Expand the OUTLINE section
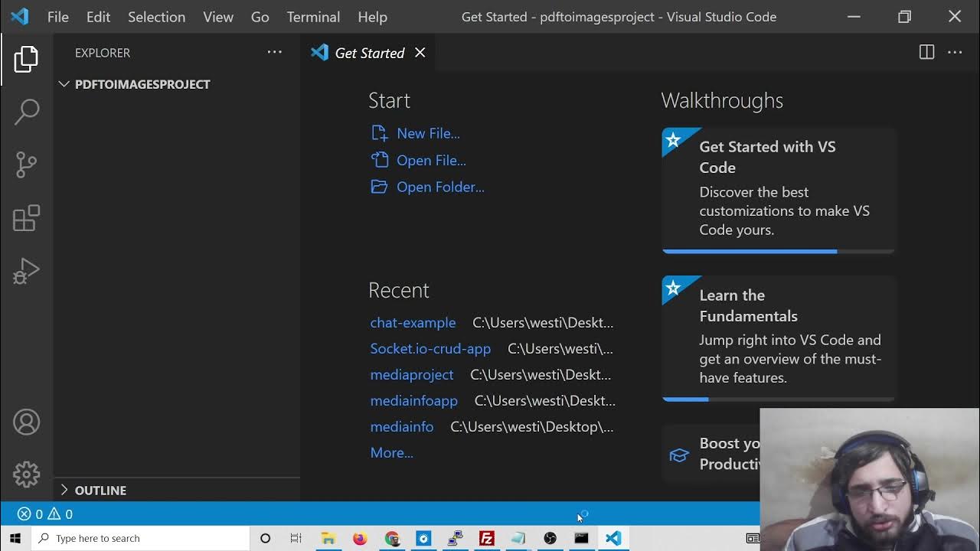This screenshot has width=980, height=551. (x=64, y=490)
